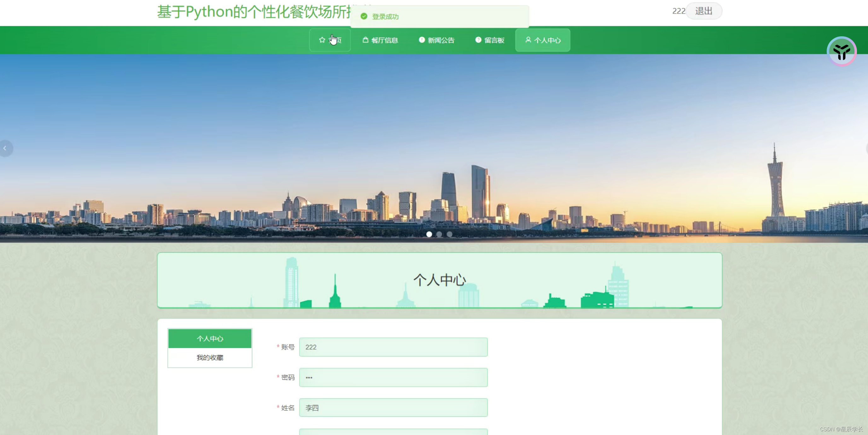Screen dimensions: 868x435
Task: Open the floating round assistant logo icon
Action: point(842,51)
